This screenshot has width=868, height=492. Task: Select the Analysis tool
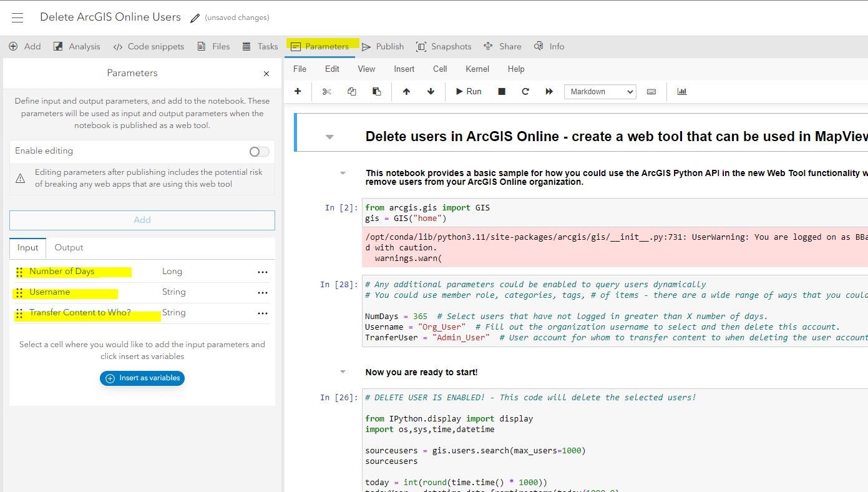pos(76,46)
